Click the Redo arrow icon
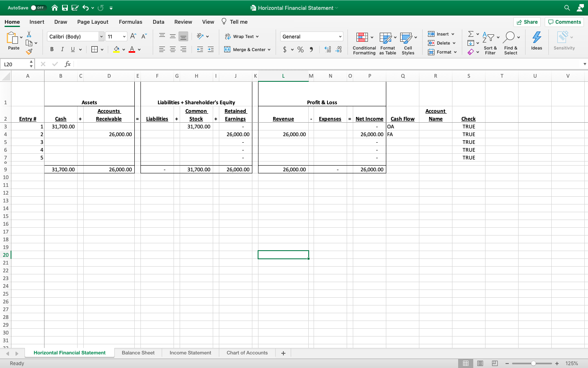Image resolution: width=588 pixels, height=368 pixels. pyautogui.click(x=100, y=8)
